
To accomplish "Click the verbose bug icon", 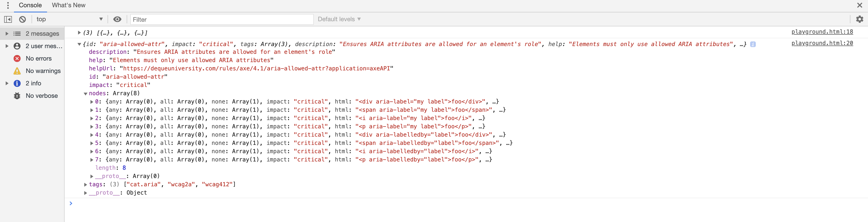I will tap(17, 96).
